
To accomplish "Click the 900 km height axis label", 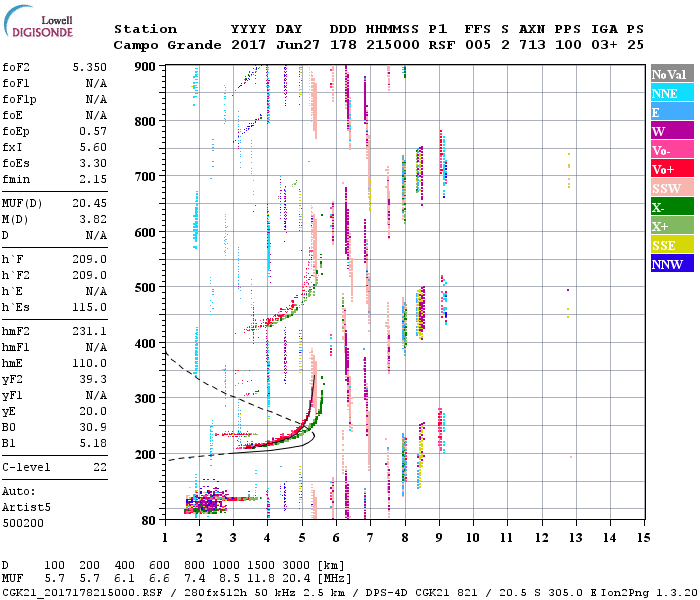I will tap(145, 66).
